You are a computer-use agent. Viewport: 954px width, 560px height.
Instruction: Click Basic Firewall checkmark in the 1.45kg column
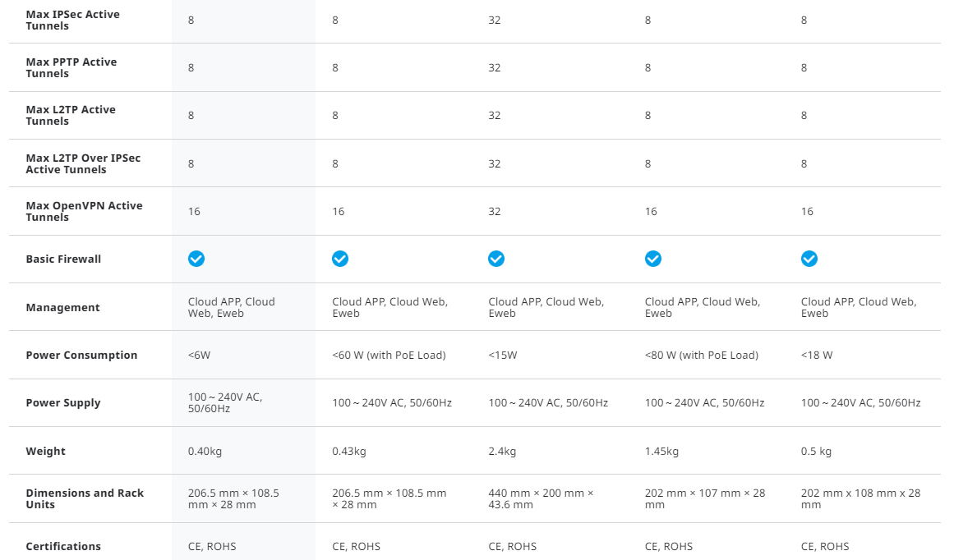point(653,259)
